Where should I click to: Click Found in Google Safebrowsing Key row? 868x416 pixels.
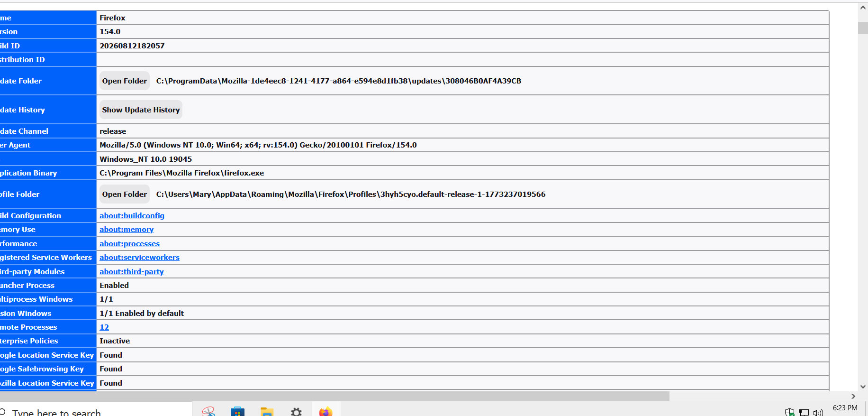pyautogui.click(x=111, y=369)
